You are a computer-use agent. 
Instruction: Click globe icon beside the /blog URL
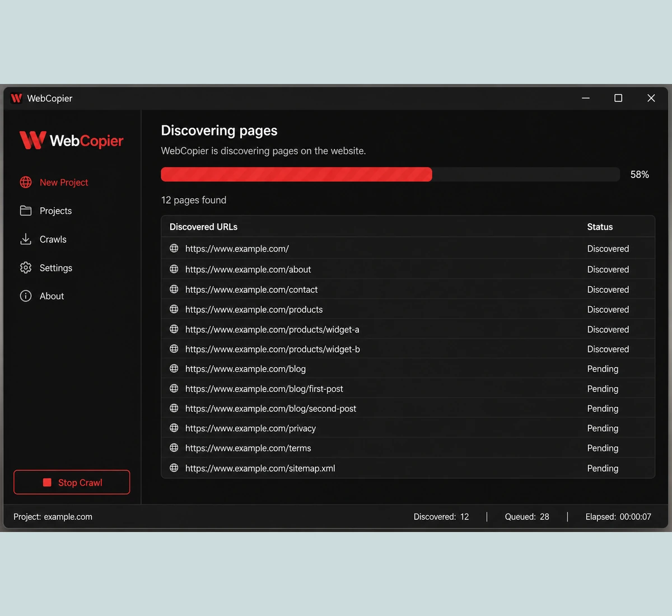174,368
